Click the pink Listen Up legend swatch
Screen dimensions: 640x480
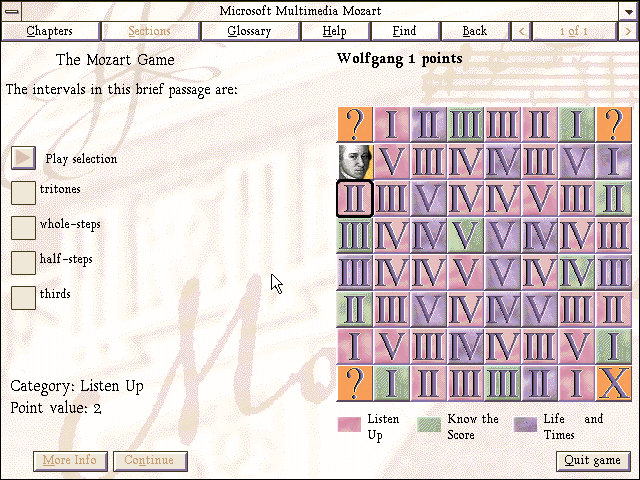click(x=349, y=424)
